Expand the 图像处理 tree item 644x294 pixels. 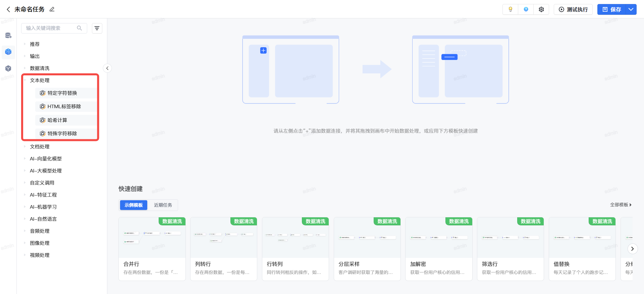click(24, 243)
